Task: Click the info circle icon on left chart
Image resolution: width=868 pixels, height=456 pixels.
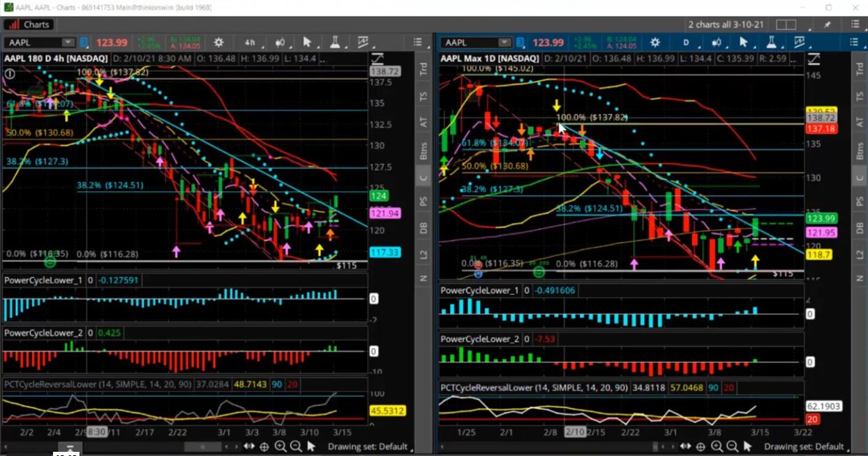Action: [10, 73]
